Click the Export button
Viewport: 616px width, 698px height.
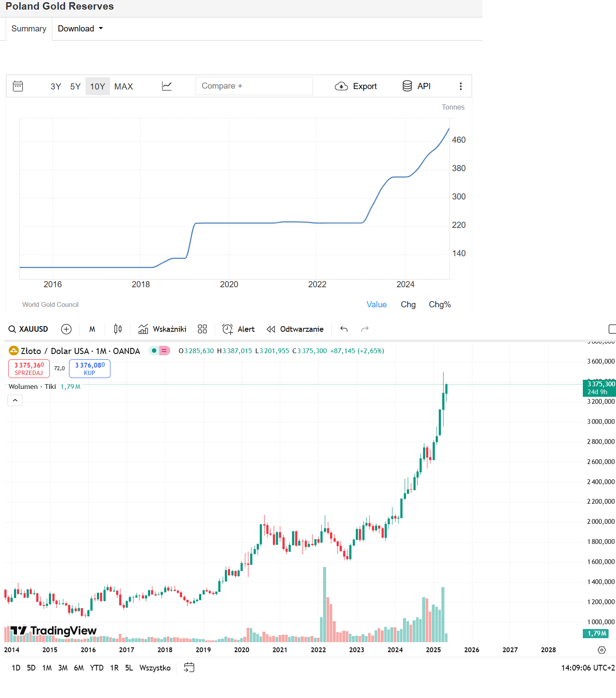click(x=356, y=86)
